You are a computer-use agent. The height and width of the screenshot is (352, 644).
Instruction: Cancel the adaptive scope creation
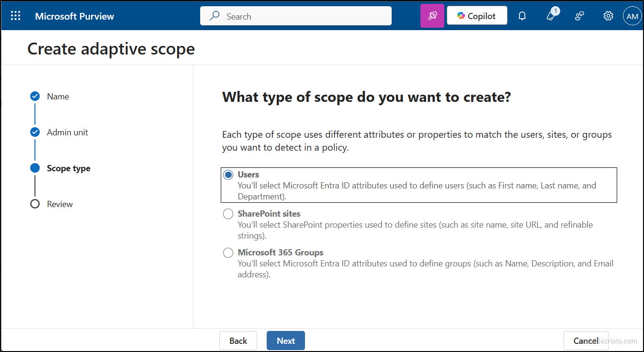586,341
